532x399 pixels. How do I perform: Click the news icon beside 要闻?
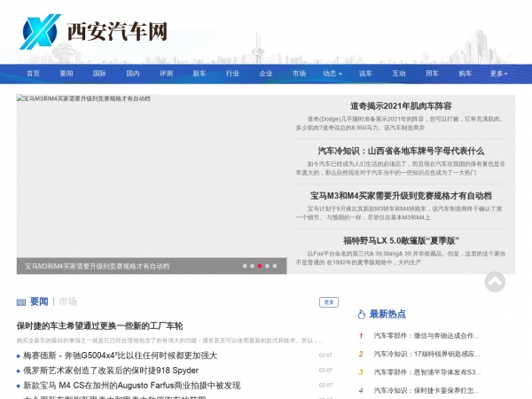tap(21, 302)
